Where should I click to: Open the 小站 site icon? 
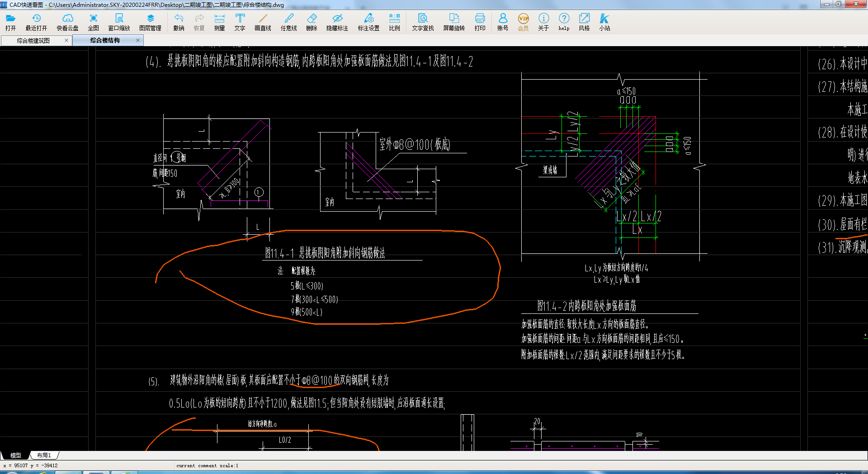pyautogui.click(x=604, y=22)
